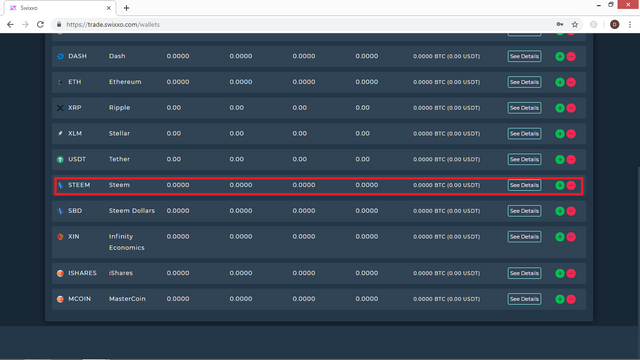The width and height of the screenshot is (640, 360).
Task: Open See Details for Steem
Action: (x=524, y=185)
